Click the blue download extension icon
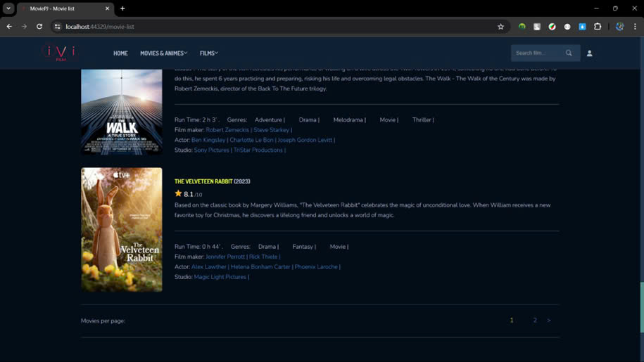 (582, 27)
